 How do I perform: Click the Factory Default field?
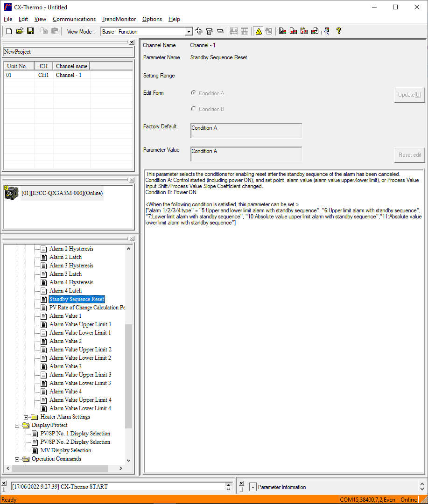click(246, 131)
